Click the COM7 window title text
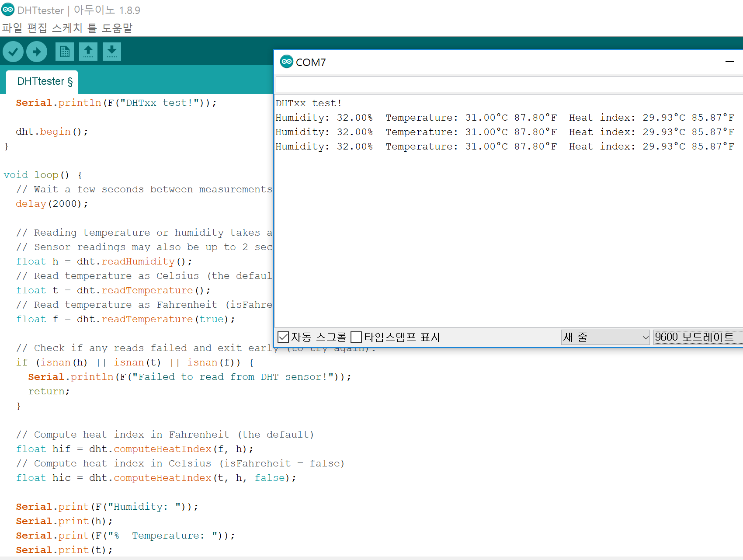This screenshot has width=743, height=560. point(311,62)
